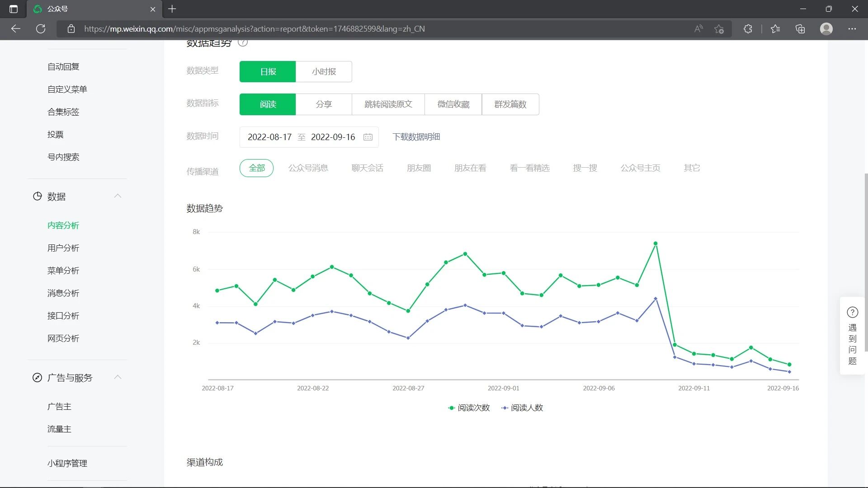Go to 消息分析 sidebar item

click(63, 293)
